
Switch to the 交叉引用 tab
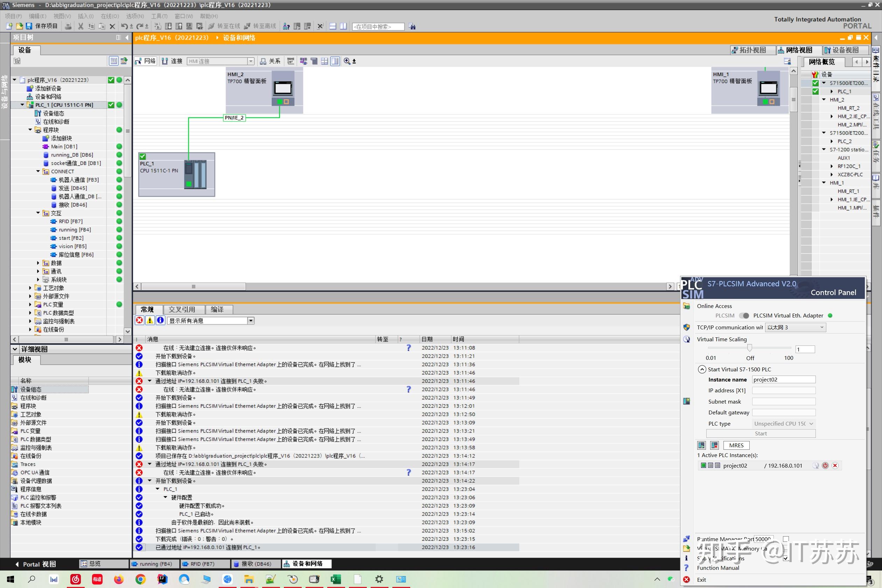pos(182,309)
